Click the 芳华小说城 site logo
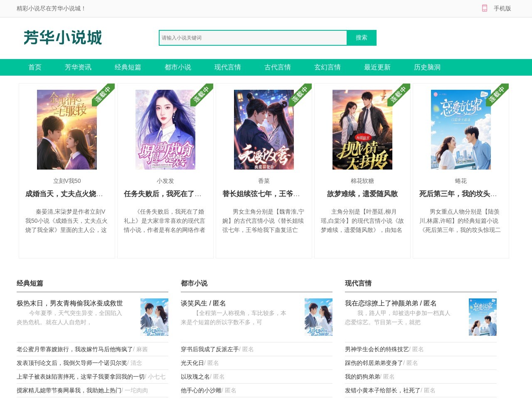532x399 pixels. pos(63,37)
